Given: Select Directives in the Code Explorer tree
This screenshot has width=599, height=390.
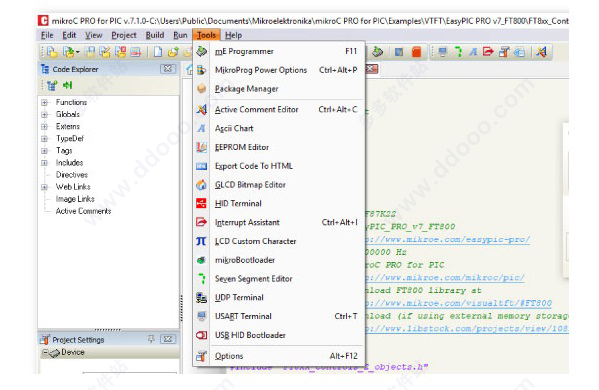Looking at the screenshot, I should [72, 175].
